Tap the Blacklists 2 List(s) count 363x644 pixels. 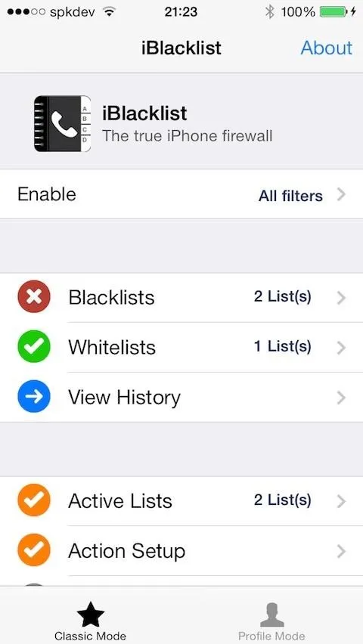click(x=282, y=296)
